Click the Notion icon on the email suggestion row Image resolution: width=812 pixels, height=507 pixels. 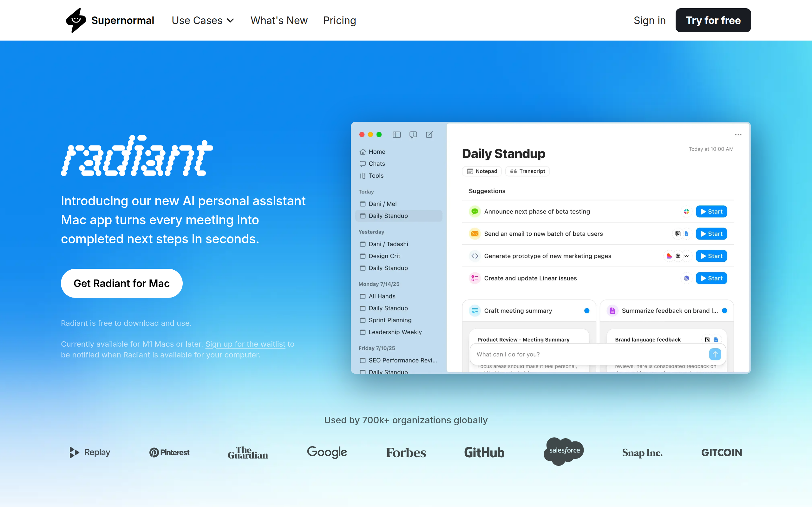[678, 234]
